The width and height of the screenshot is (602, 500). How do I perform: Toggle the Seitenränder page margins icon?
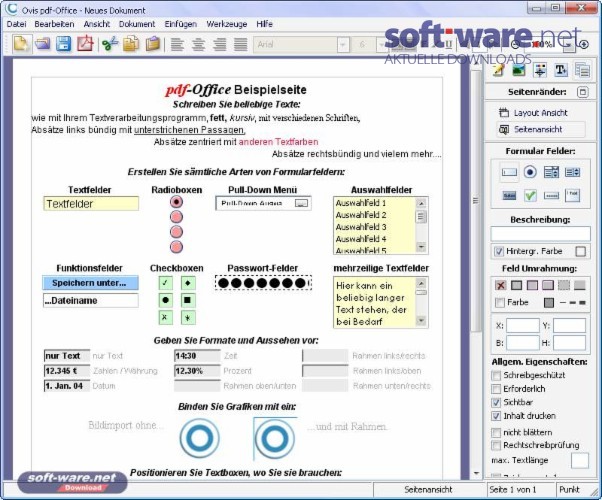(x=582, y=92)
